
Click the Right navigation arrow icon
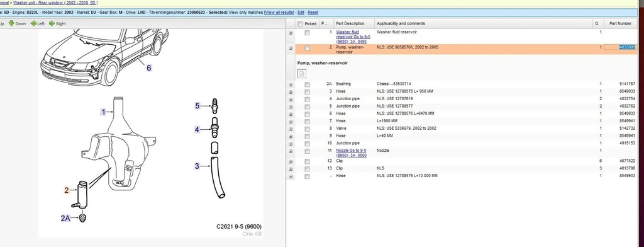pos(52,23)
